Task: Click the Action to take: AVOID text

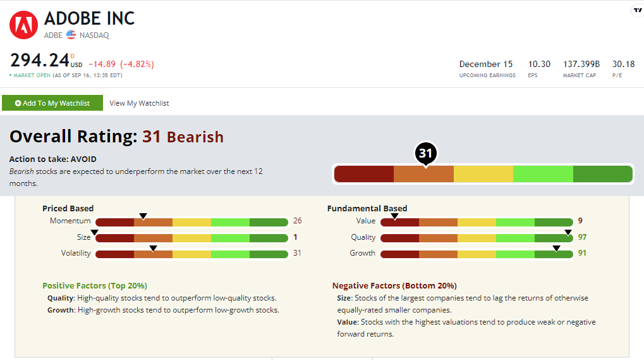Action: tap(53, 159)
